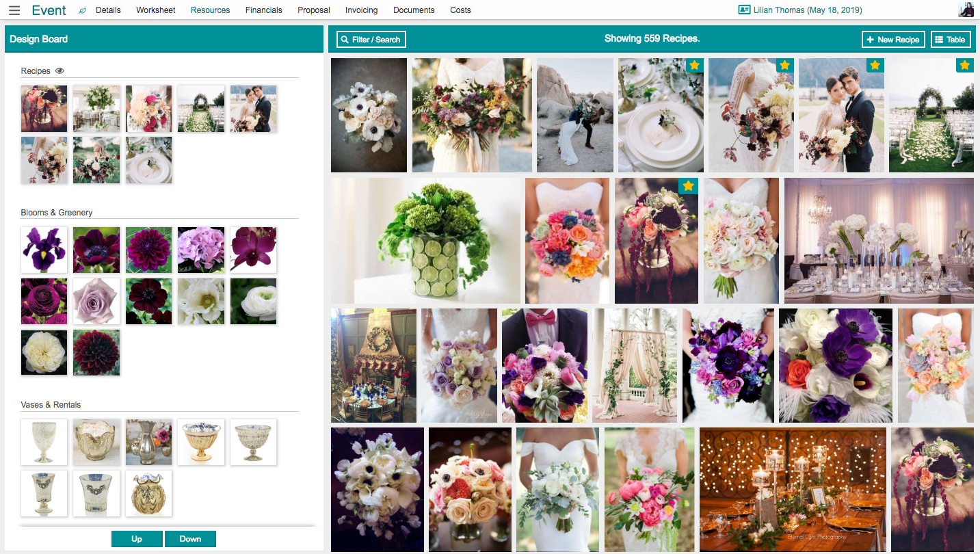Click the leaf icon beside Event logo
Screen dimensions: 980x554
pos(82,11)
